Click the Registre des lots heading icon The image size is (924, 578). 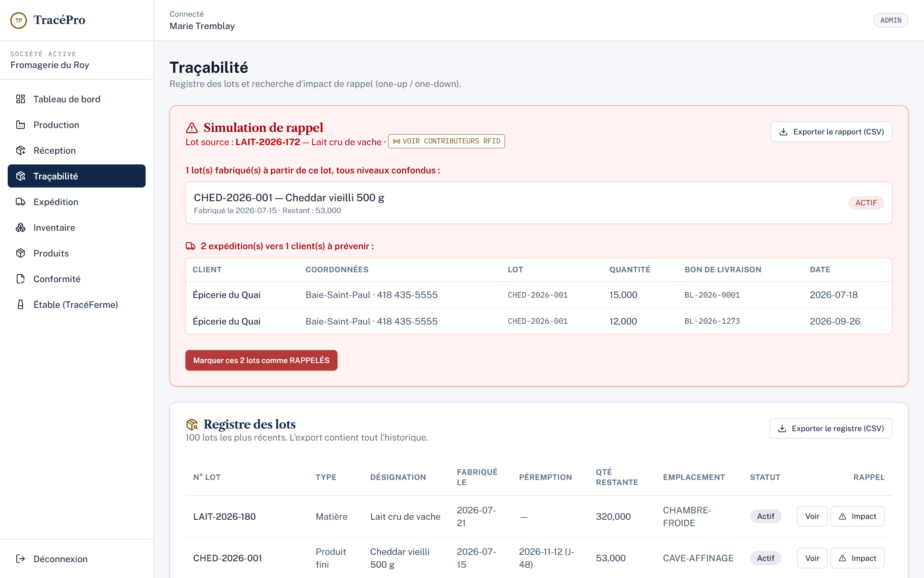pyautogui.click(x=192, y=424)
